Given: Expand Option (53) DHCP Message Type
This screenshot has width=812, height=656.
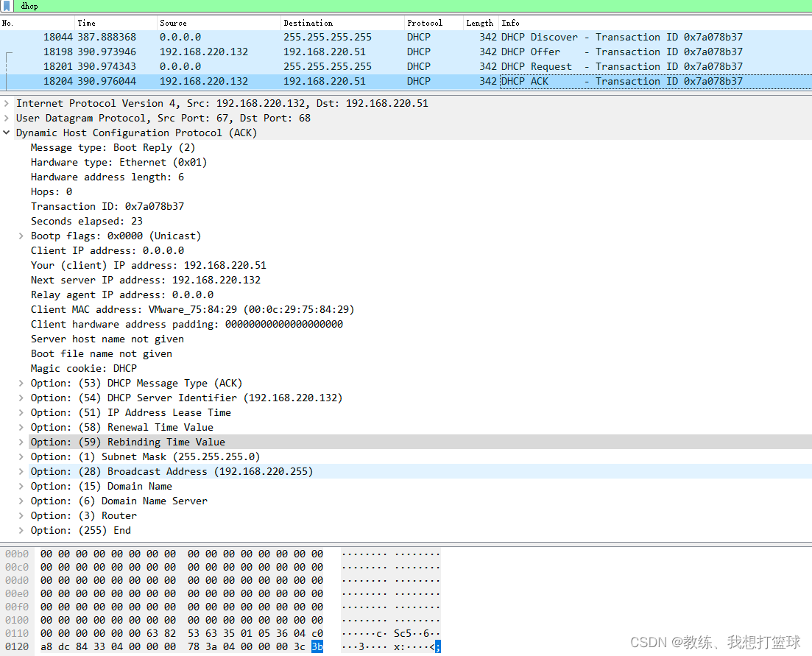Looking at the screenshot, I should click(x=20, y=383).
